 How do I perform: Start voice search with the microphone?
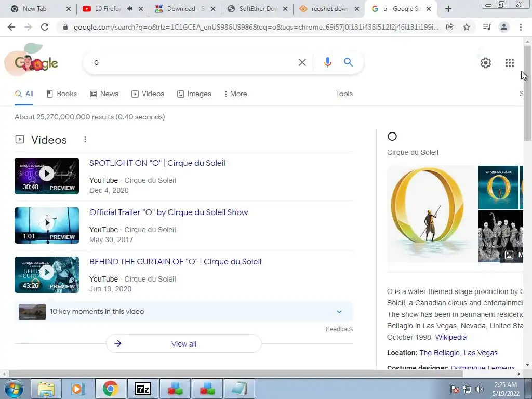coord(327,62)
